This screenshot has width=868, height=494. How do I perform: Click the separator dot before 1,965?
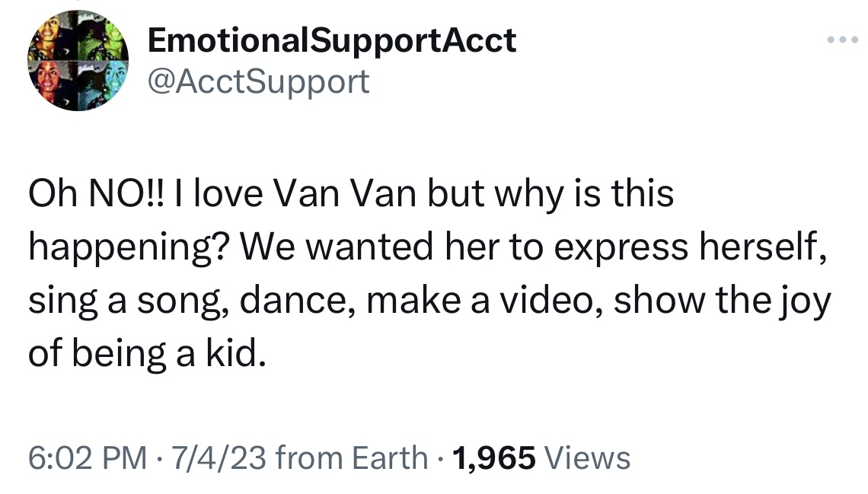439,457
